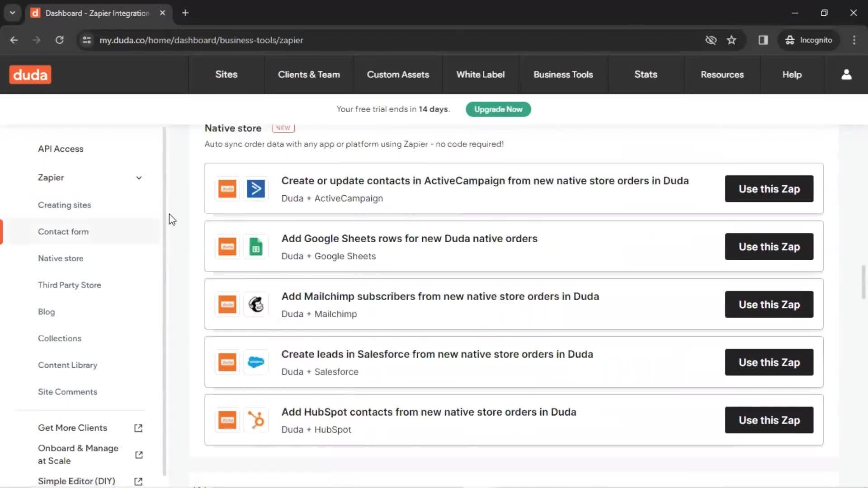Use this Zap for Mailchimp subscribers
This screenshot has width=868, height=488.
[x=769, y=305]
